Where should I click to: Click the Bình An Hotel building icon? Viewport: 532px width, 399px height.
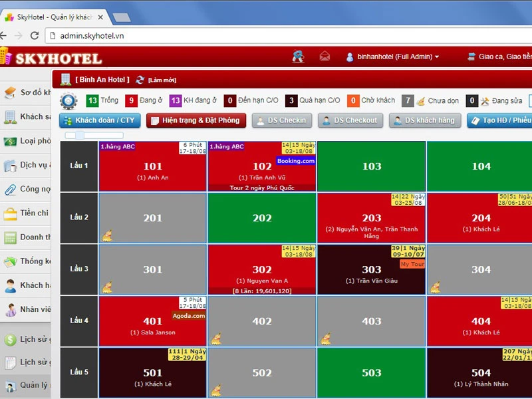click(66, 80)
